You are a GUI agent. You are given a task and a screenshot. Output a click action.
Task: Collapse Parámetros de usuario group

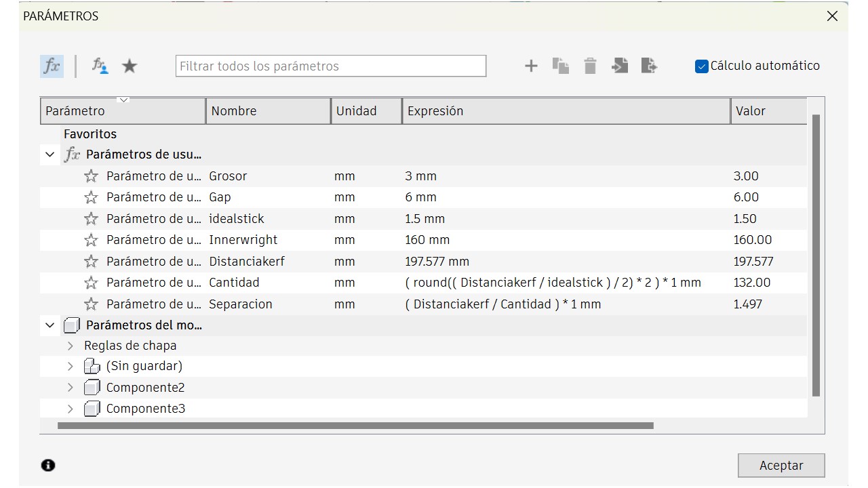50,155
